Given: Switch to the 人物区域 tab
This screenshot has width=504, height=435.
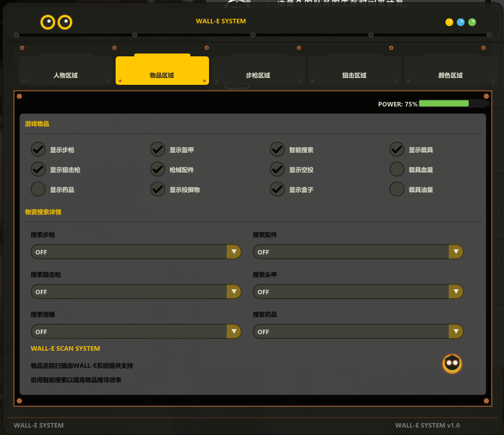Looking at the screenshot, I should [65, 75].
